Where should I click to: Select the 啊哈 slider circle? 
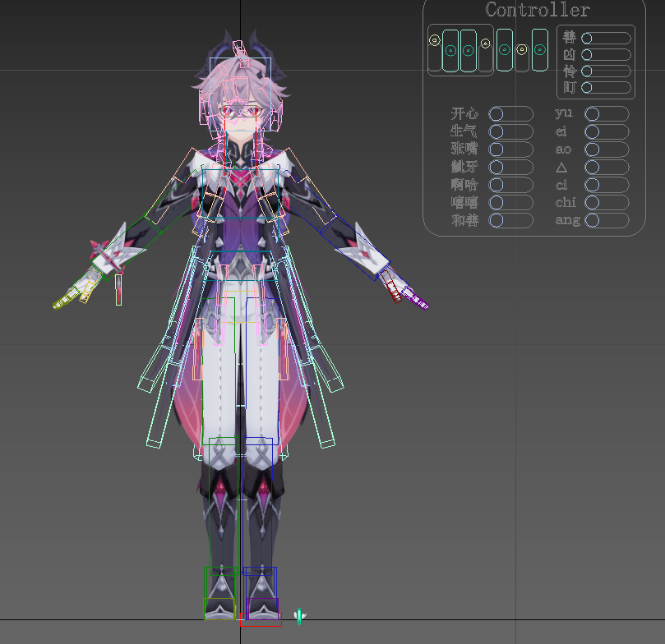[x=496, y=185]
